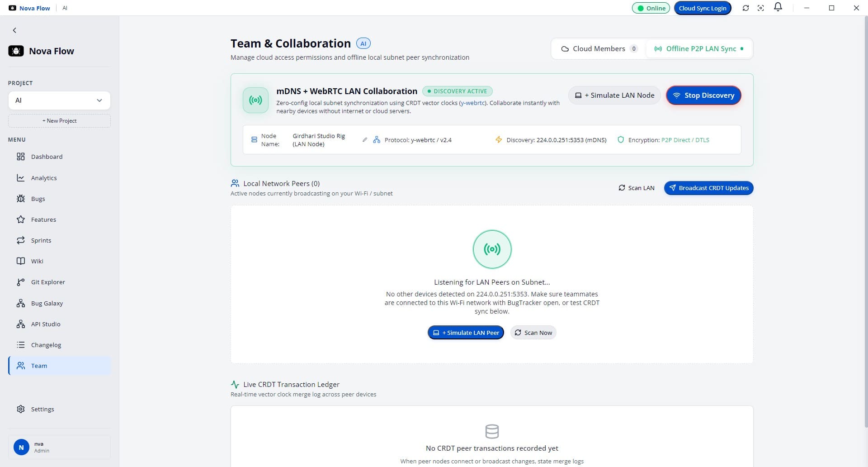This screenshot has height=467, width=868.
Task: Click the DISCOVERY ACTIVE status badge
Action: point(457,91)
